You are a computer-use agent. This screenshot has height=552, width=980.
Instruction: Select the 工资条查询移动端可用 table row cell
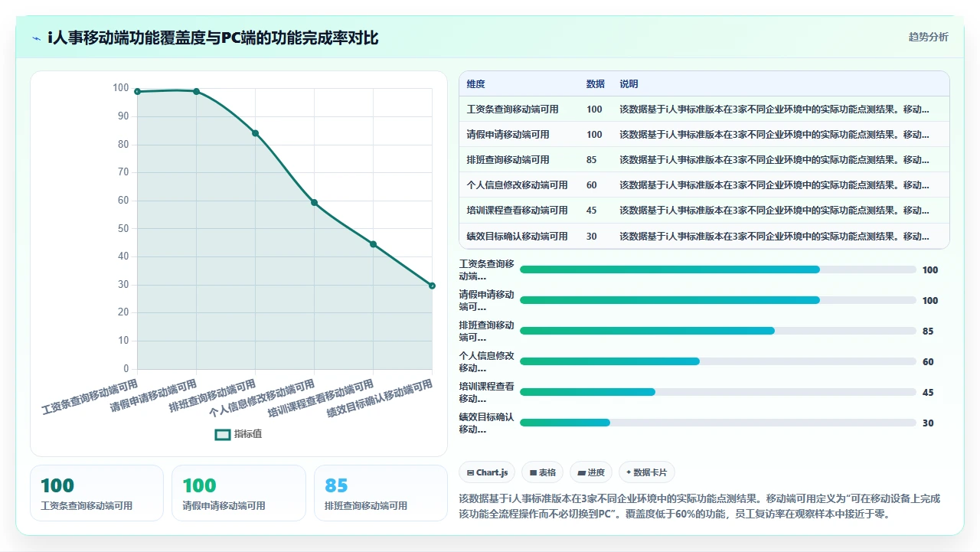(x=513, y=109)
